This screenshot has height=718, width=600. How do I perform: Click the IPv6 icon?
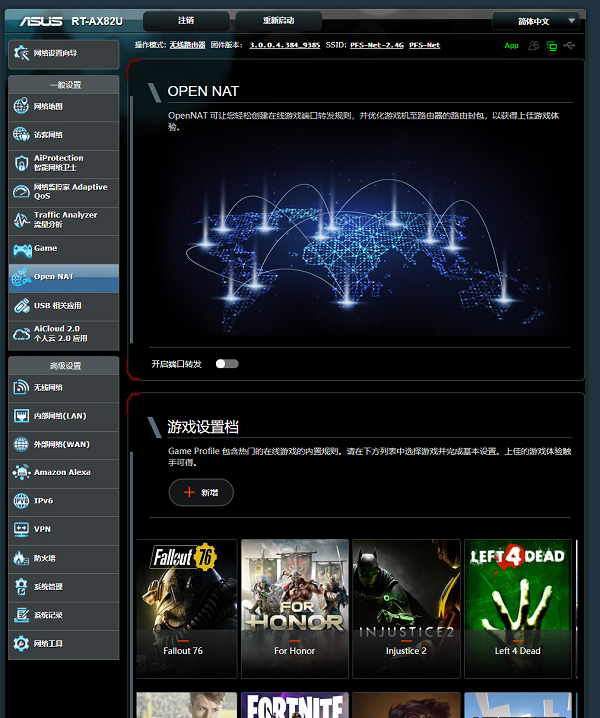pos(21,501)
